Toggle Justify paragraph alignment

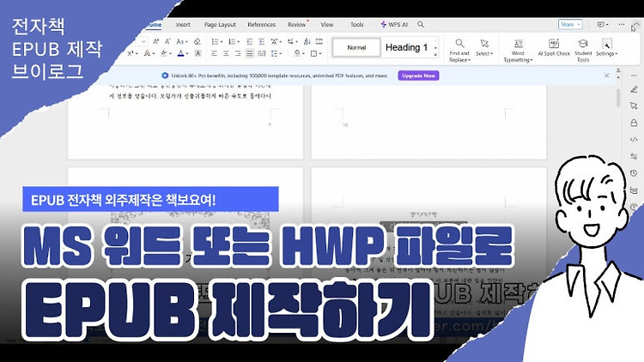pos(250,53)
